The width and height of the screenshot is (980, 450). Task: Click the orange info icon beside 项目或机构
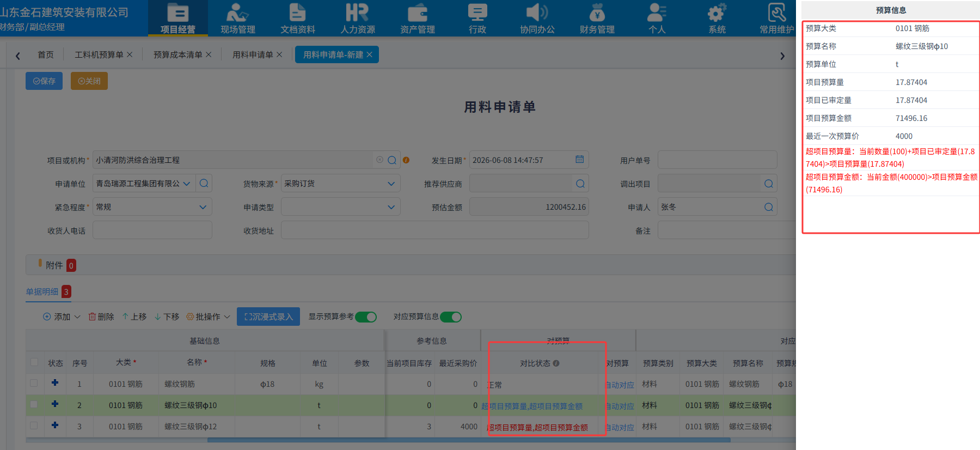[x=406, y=160]
